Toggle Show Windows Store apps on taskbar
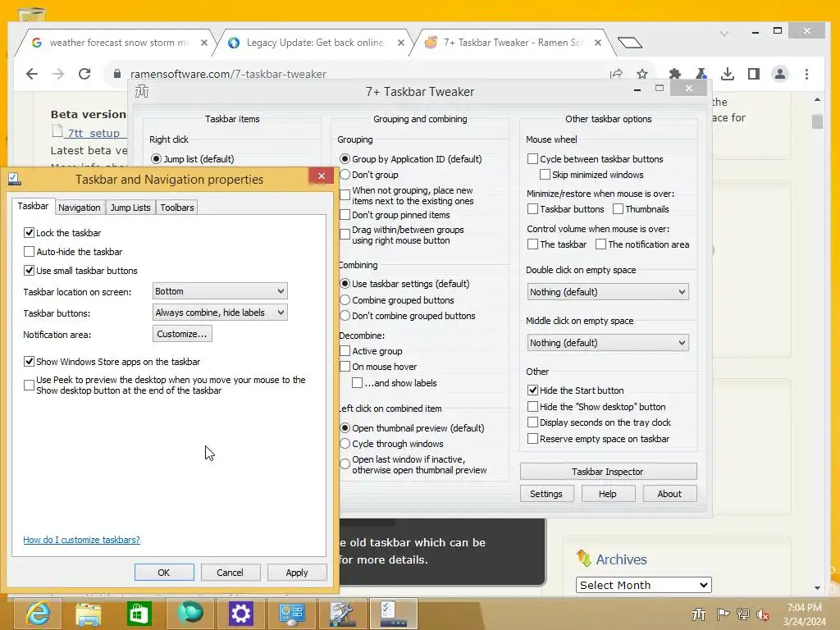 coord(29,362)
